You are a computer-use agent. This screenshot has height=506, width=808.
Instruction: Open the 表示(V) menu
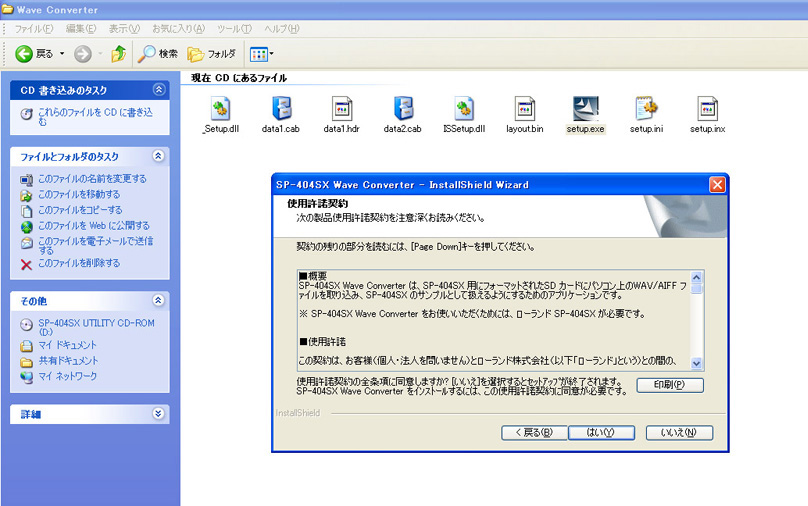[124, 29]
